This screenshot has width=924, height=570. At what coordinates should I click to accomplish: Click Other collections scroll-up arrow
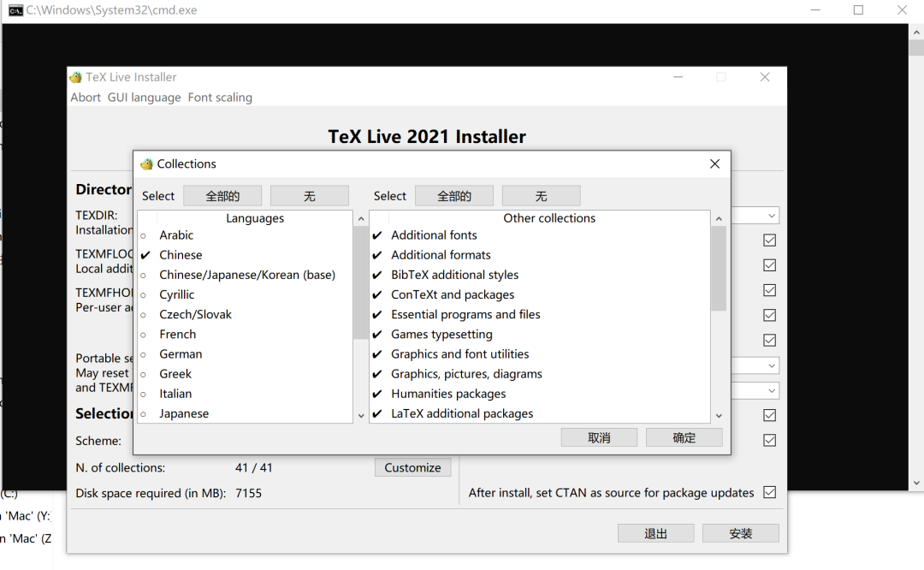point(719,219)
